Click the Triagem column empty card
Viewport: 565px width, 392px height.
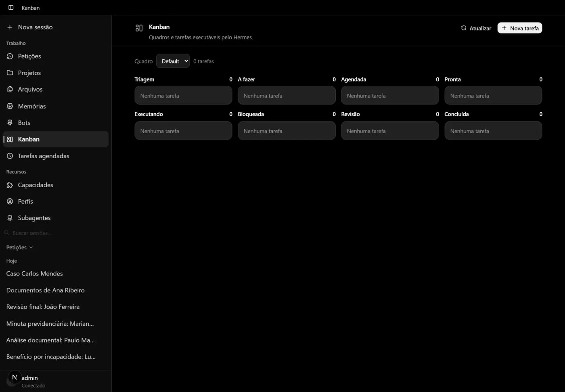coord(183,96)
